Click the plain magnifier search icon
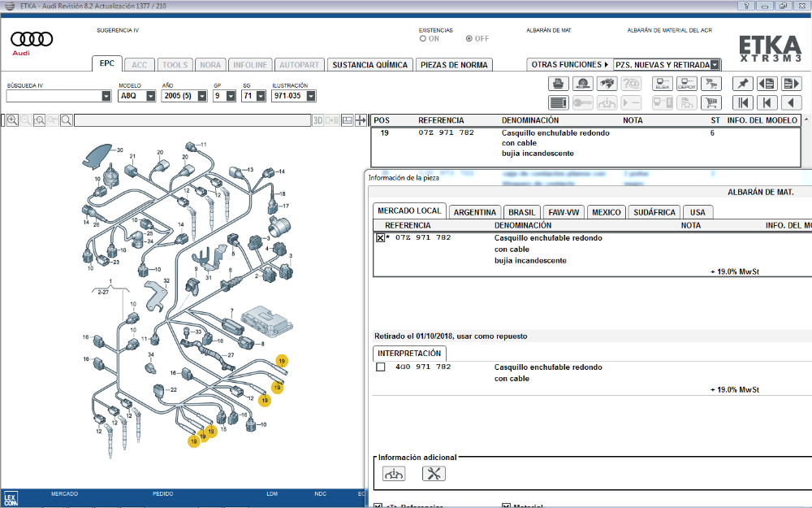Screen dimensions: 812x508 coord(67,120)
